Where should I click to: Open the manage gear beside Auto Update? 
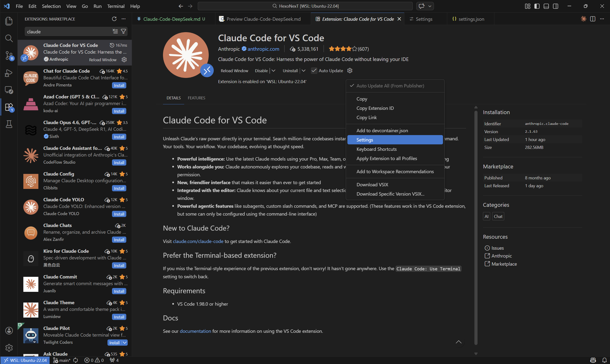[x=350, y=71]
